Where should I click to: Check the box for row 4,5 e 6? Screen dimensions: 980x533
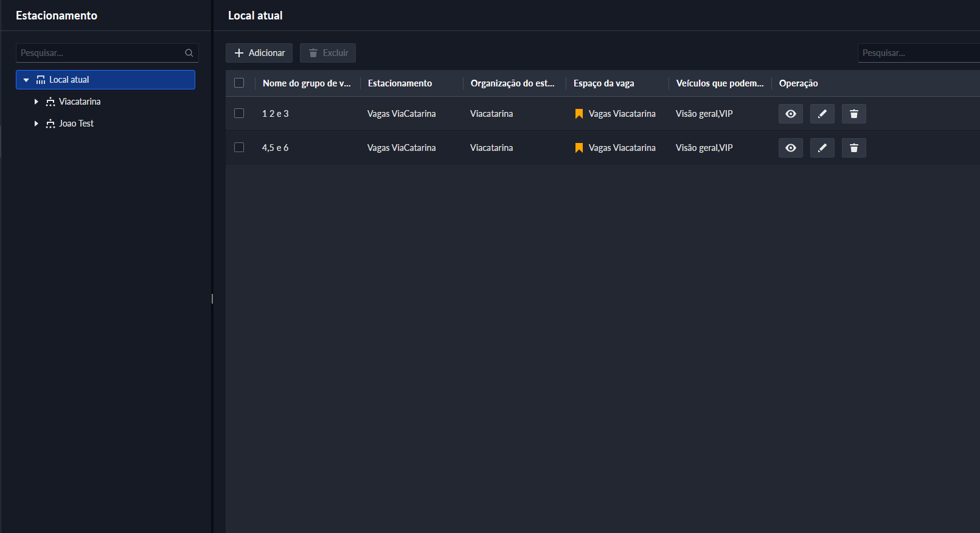pos(239,148)
